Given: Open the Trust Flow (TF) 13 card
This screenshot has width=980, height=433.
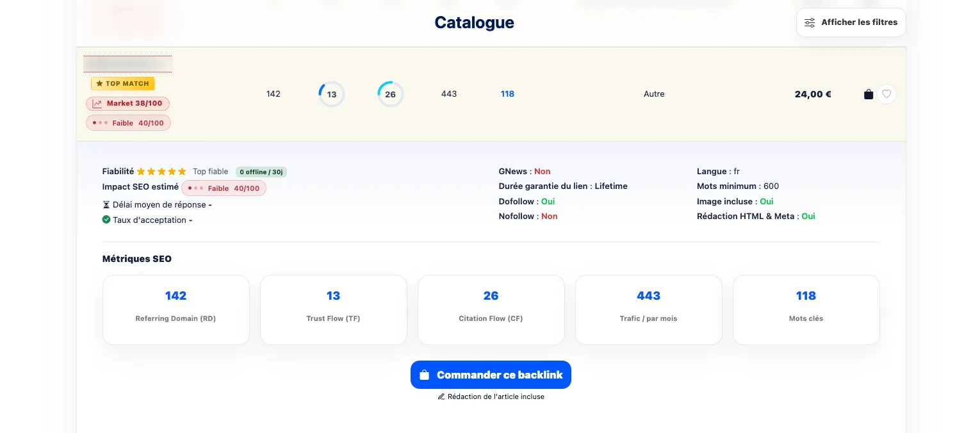Looking at the screenshot, I should [x=334, y=310].
